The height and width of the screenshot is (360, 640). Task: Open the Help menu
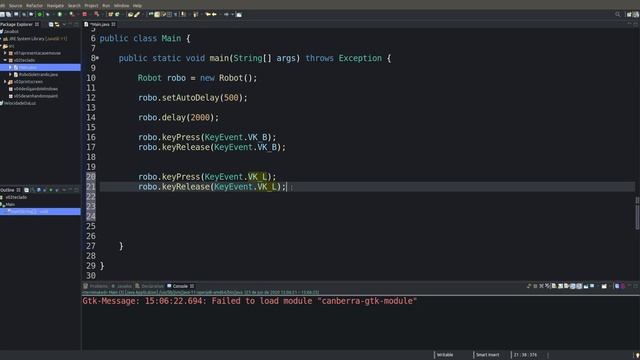[x=138, y=6]
